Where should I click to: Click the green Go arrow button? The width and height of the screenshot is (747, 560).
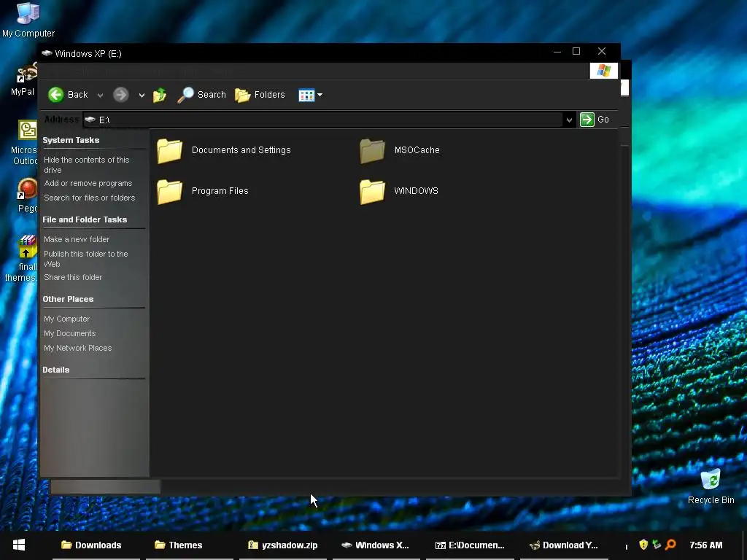(x=587, y=120)
